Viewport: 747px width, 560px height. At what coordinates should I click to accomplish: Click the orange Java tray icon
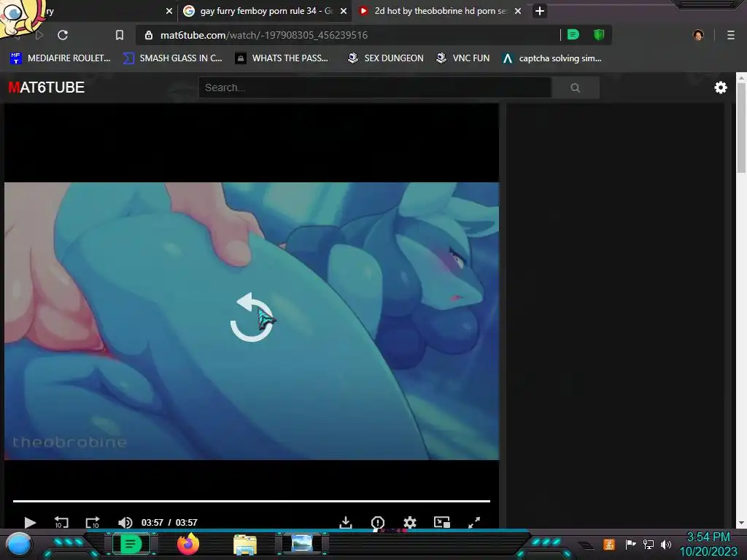coord(608,544)
